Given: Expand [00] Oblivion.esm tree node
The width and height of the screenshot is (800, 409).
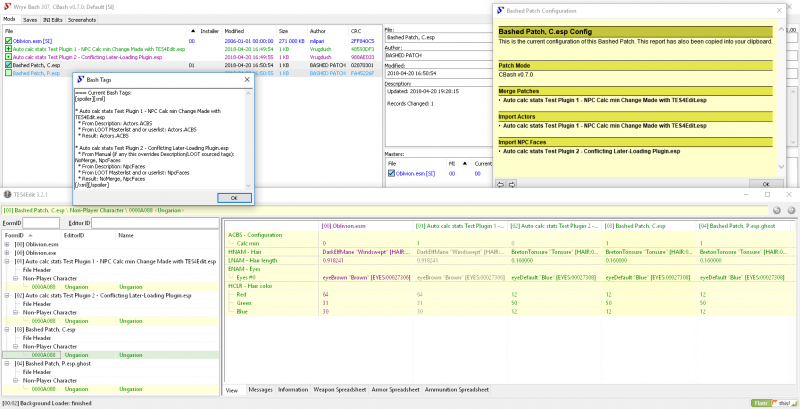Looking at the screenshot, I should tap(7, 244).
